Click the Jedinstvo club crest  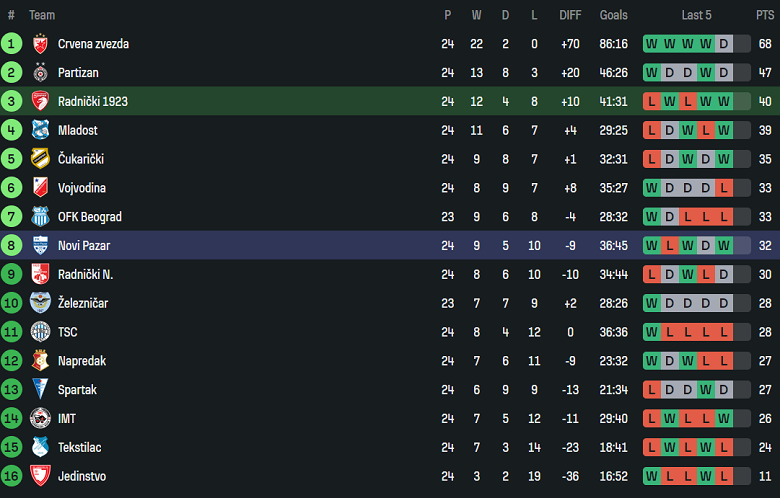(x=40, y=476)
